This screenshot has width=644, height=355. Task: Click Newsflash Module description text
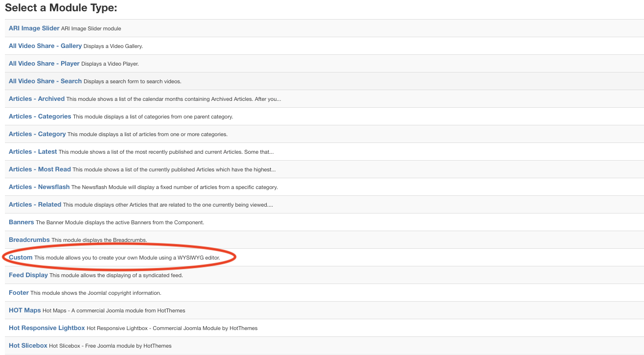pyautogui.click(x=175, y=188)
